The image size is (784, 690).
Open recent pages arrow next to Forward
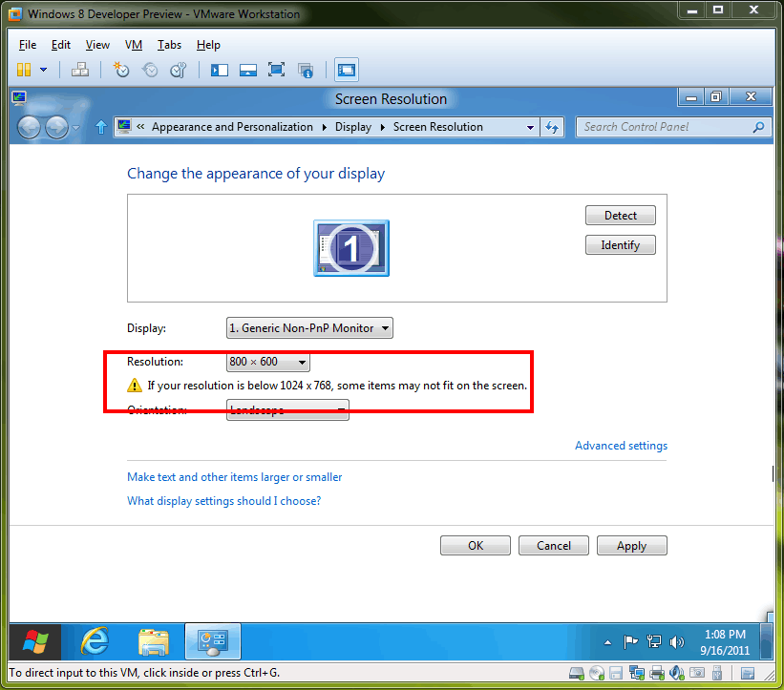tap(76, 128)
